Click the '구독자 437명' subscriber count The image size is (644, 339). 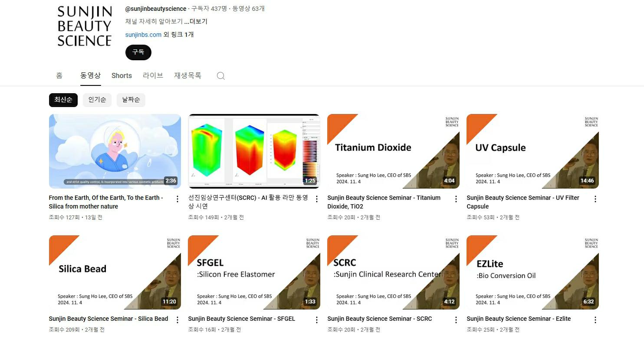(x=209, y=9)
